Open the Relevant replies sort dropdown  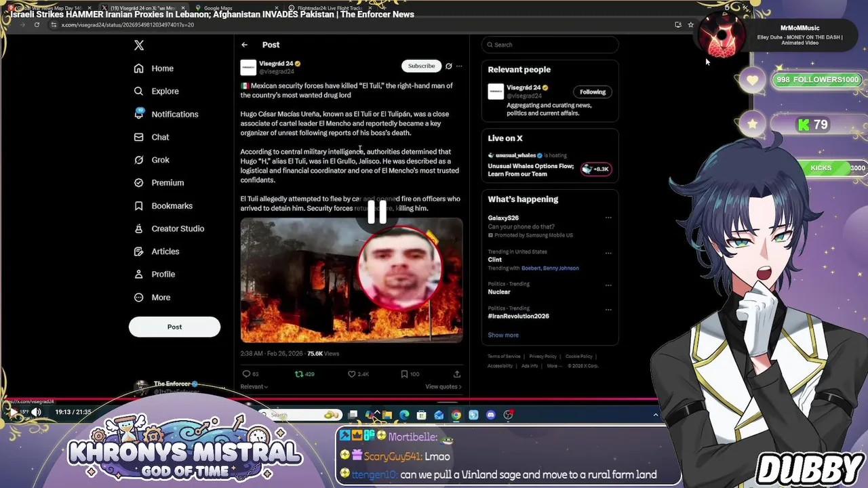coord(254,387)
